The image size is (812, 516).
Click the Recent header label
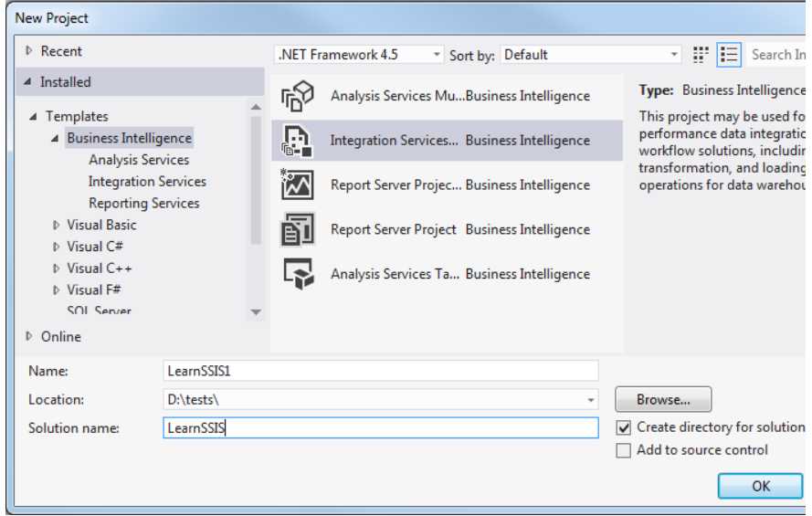[x=61, y=51]
